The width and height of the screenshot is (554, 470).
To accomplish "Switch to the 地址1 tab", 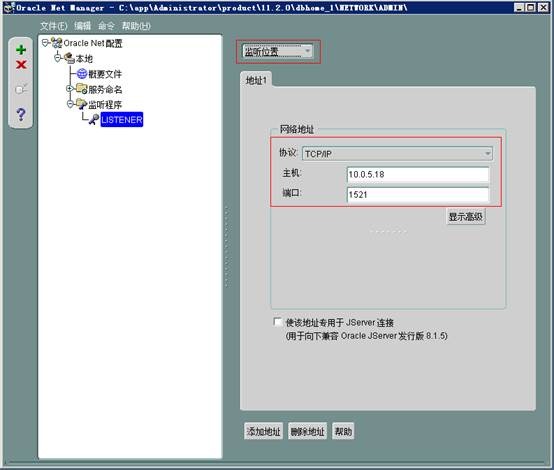I will click(256, 80).
